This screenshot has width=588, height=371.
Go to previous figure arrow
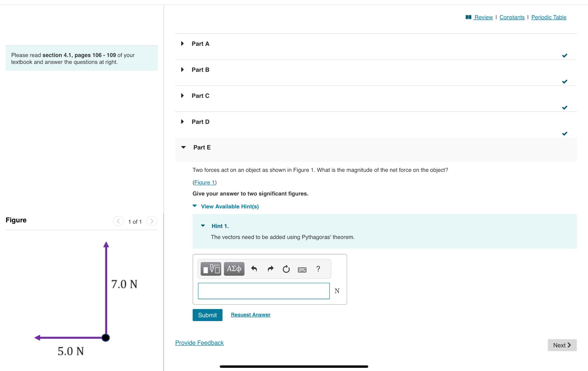click(118, 221)
